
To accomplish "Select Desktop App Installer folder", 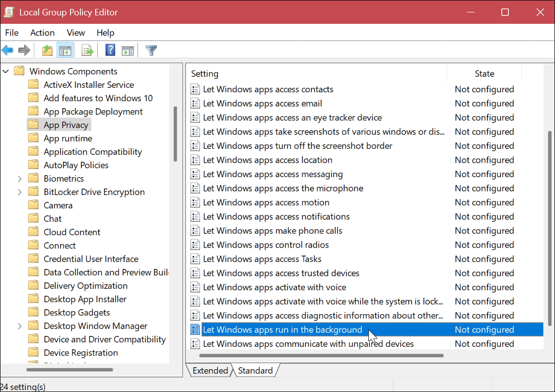I will click(85, 299).
